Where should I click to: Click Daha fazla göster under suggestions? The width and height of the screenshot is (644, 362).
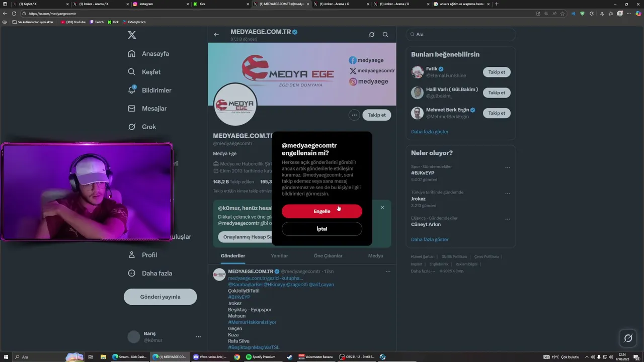tap(430, 132)
